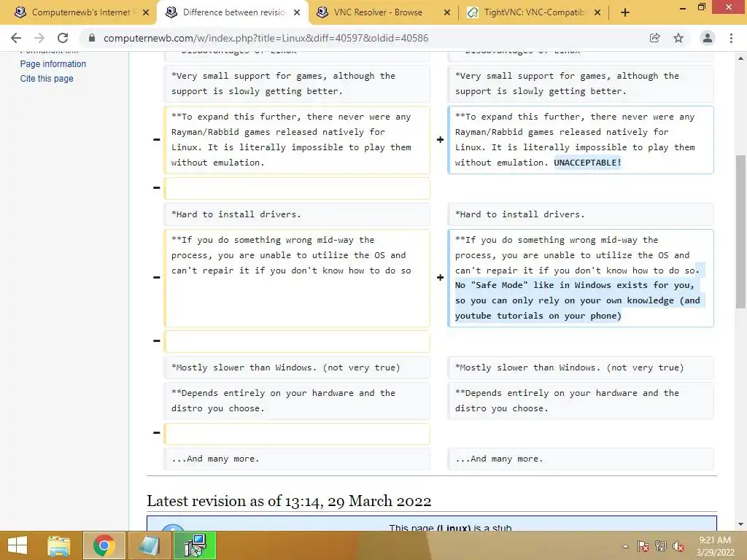Click the right '*Very small support for games' cell
Viewport: 747px width, 560px height.
[581, 83]
